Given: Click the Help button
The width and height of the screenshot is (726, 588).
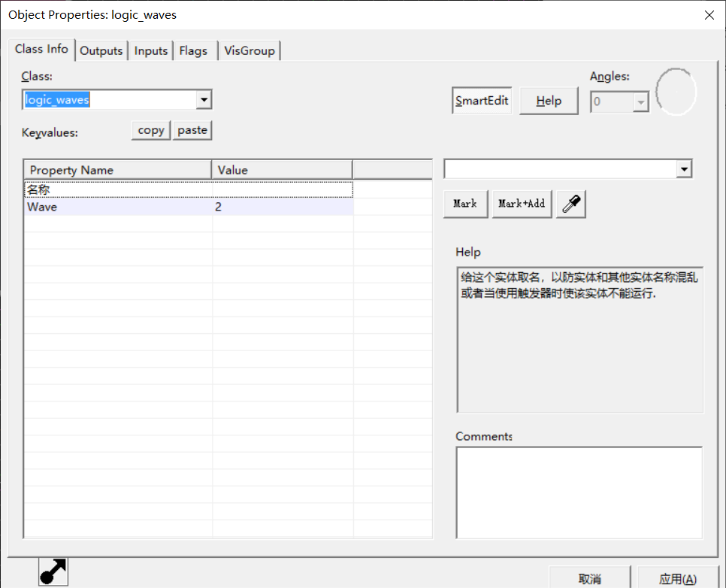Looking at the screenshot, I should click(549, 101).
